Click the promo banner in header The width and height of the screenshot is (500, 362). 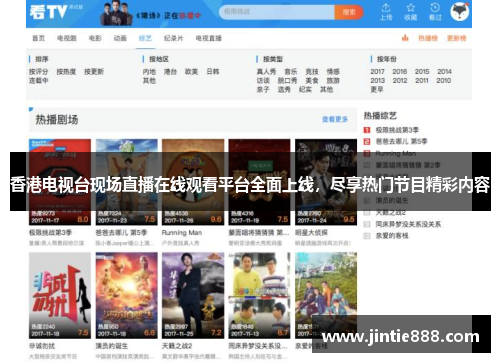tap(151, 14)
